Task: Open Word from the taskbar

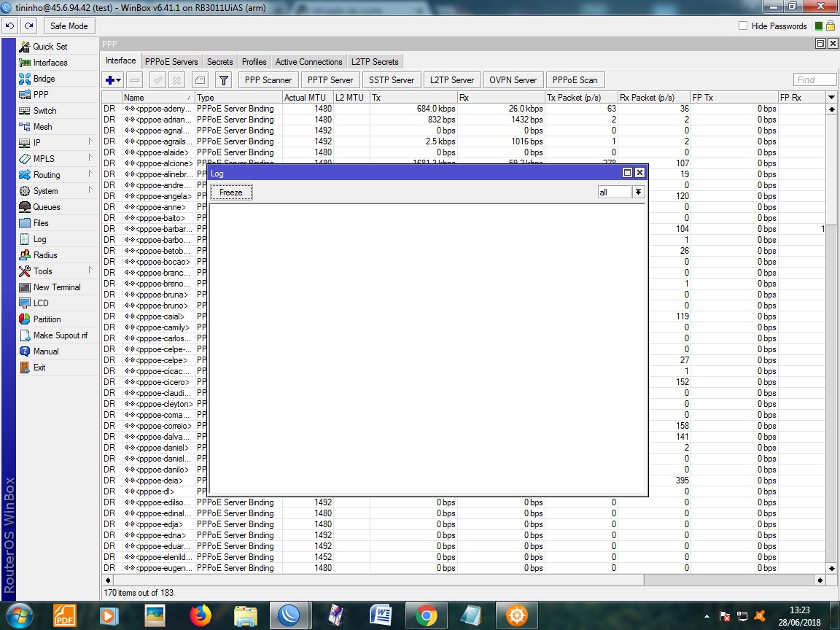Action: pyautogui.click(x=381, y=615)
